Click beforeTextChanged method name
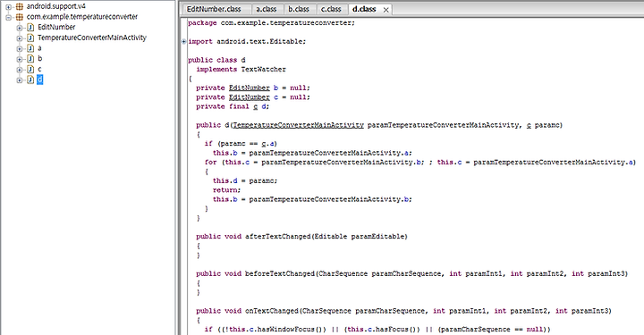Viewport: 644px width, 335px height. [280, 273]
